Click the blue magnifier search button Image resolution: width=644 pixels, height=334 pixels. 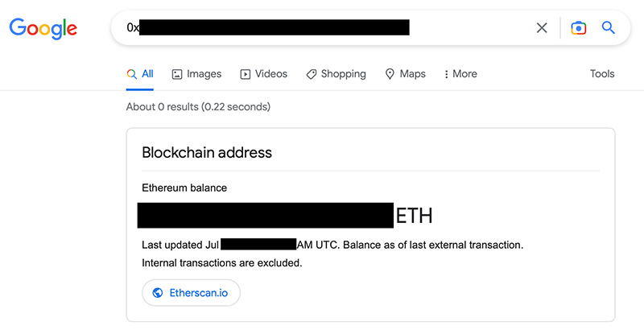click(x=609, y=28)
